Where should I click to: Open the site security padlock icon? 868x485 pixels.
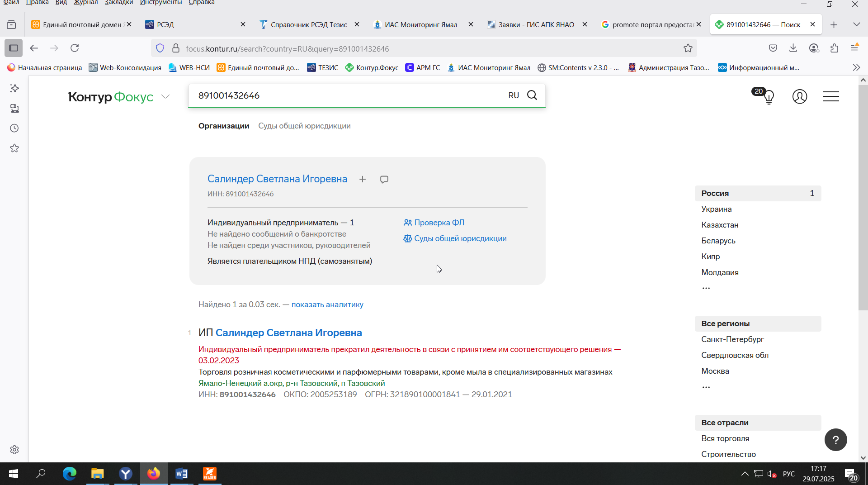pos(176,48)
